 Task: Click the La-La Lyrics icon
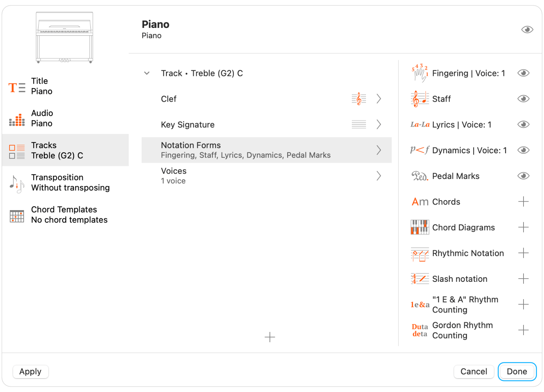(x=420, y=124)
